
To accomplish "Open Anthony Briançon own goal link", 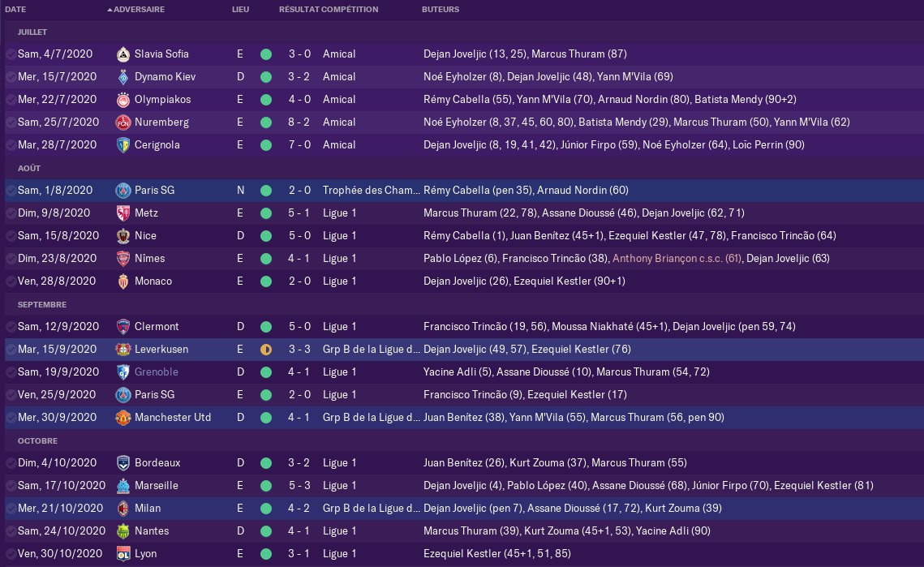I will coord(677,258).
